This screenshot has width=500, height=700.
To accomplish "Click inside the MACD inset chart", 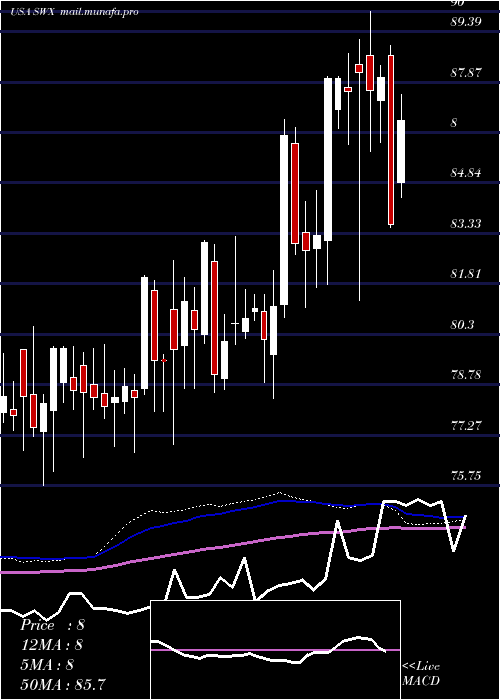I will click(x=275, y=650).
